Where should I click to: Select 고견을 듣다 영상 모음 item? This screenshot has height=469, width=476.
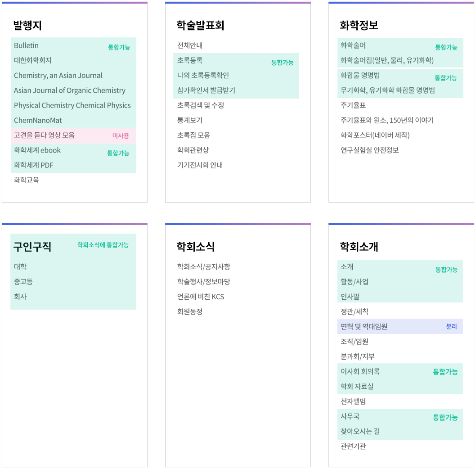click(x=45, y=135)
